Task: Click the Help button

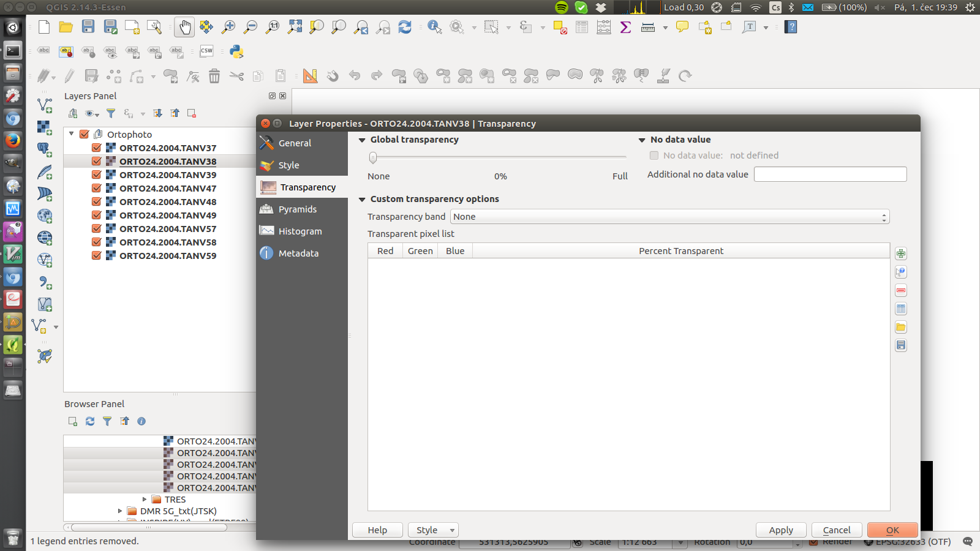Action: 377,530
